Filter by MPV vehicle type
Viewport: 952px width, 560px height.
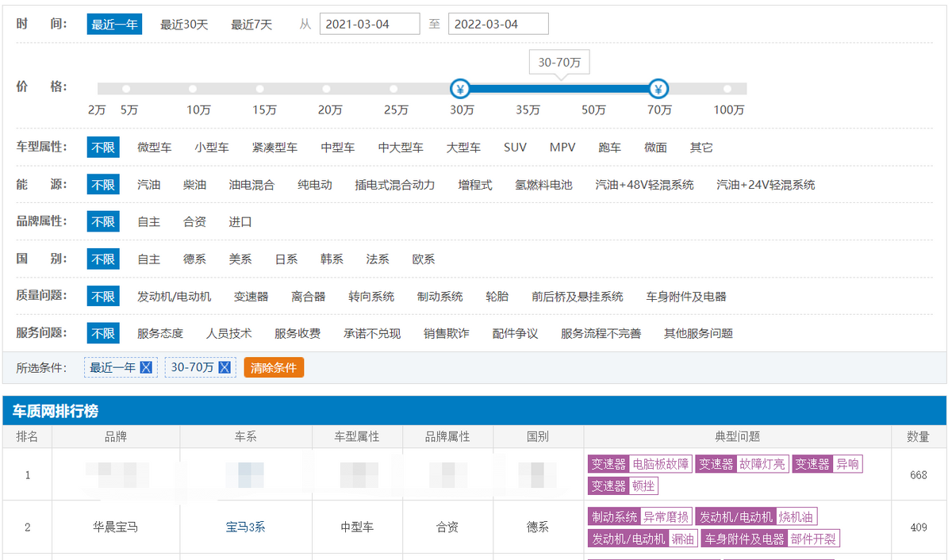(x=562, y=148)
